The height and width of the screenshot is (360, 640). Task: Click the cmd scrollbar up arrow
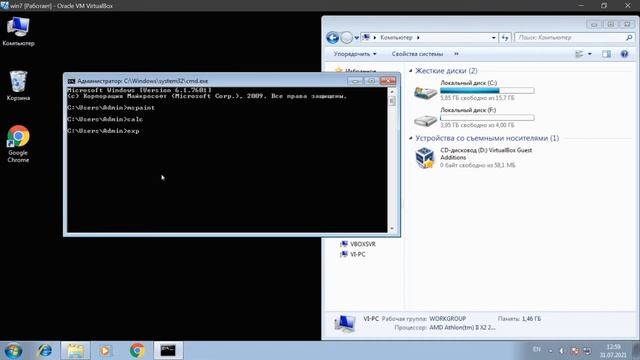click(x=392, y=91)
